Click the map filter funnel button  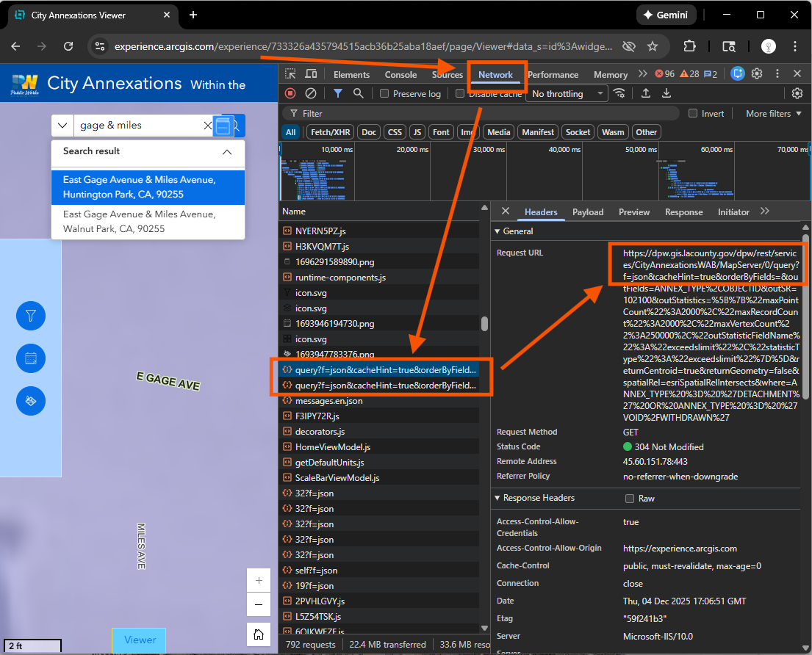coord(31,316)
